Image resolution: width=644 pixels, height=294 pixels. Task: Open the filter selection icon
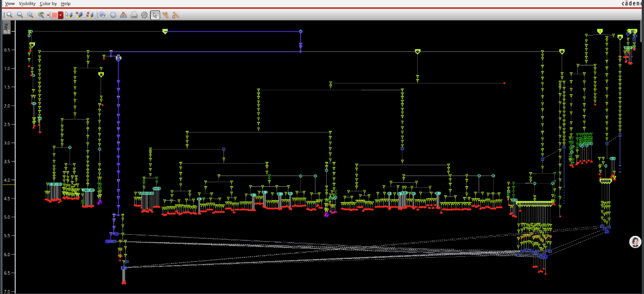tap(102, 15)
